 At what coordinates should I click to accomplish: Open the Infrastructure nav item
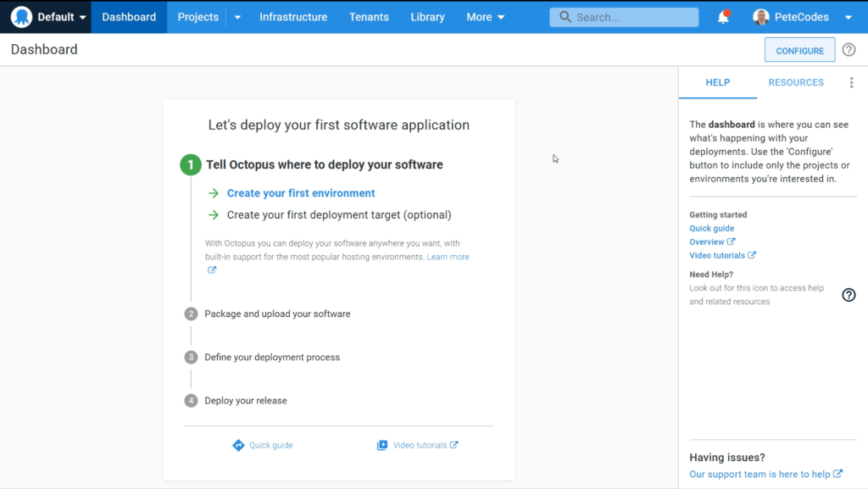(x=293, y=17)
